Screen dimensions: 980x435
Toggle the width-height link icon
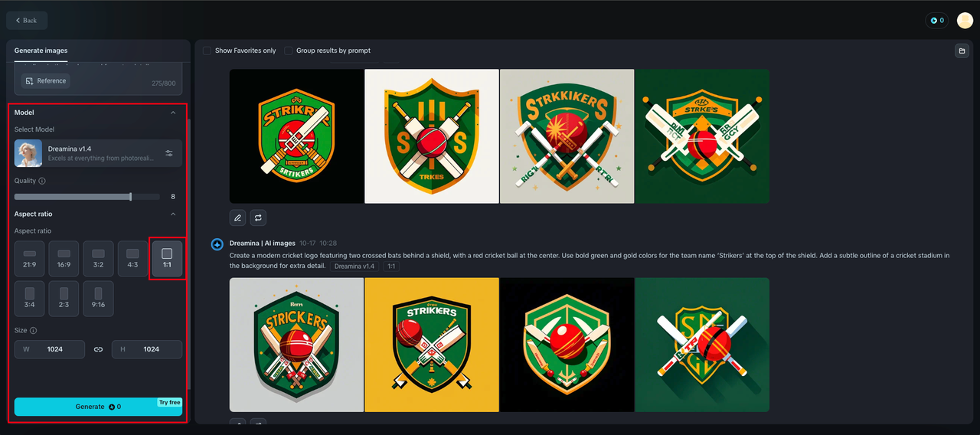point(98,349)
